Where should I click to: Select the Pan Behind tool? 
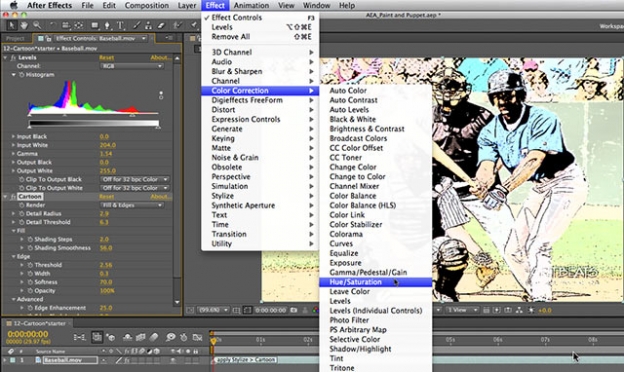click(79, 25)
